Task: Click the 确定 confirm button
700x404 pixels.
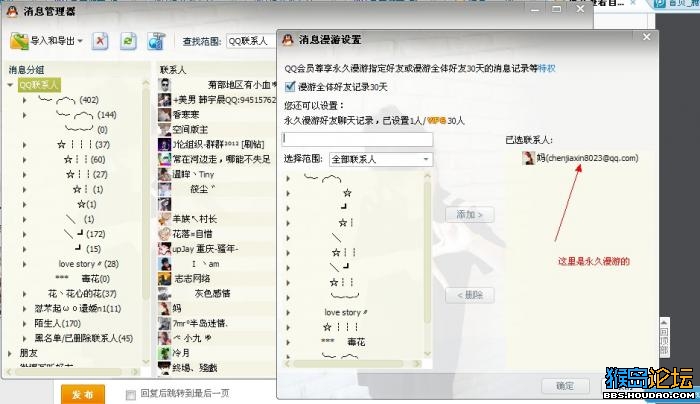Action: coord(565,386)
